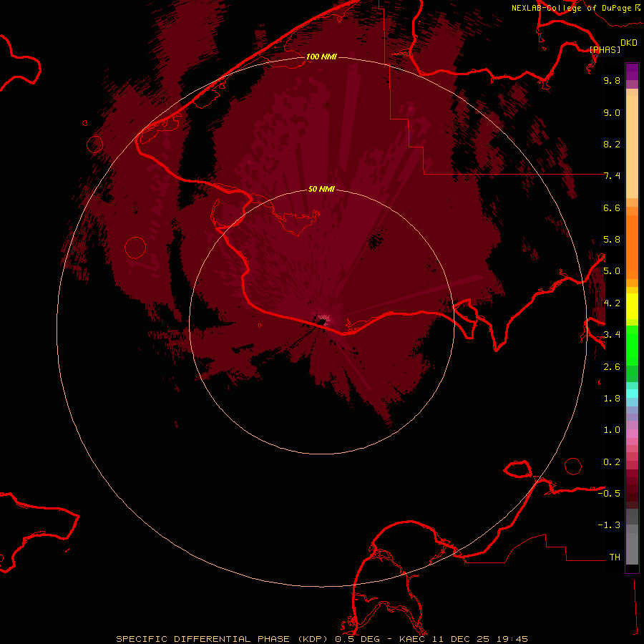Click the KAEC radar site center point
644x644 pixels.
(321, 321)
